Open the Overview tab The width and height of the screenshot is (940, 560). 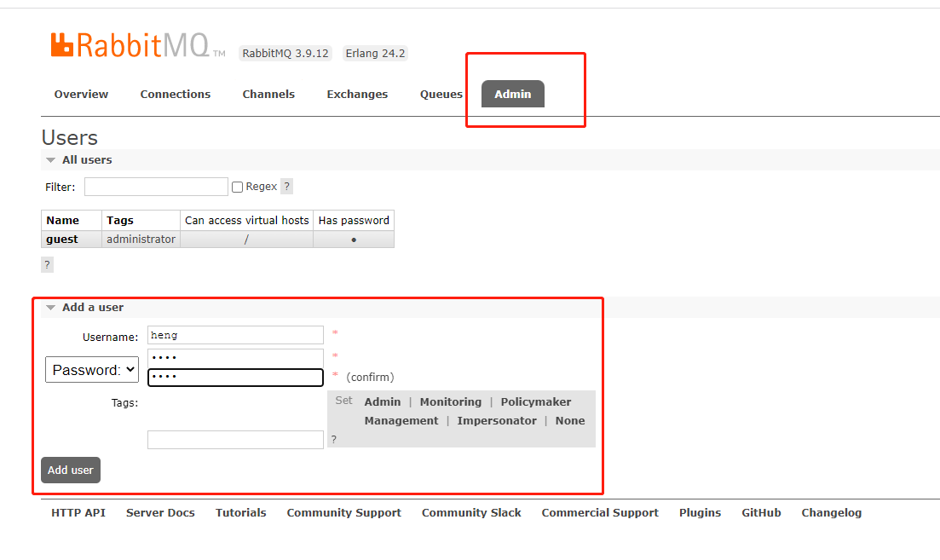81,94
